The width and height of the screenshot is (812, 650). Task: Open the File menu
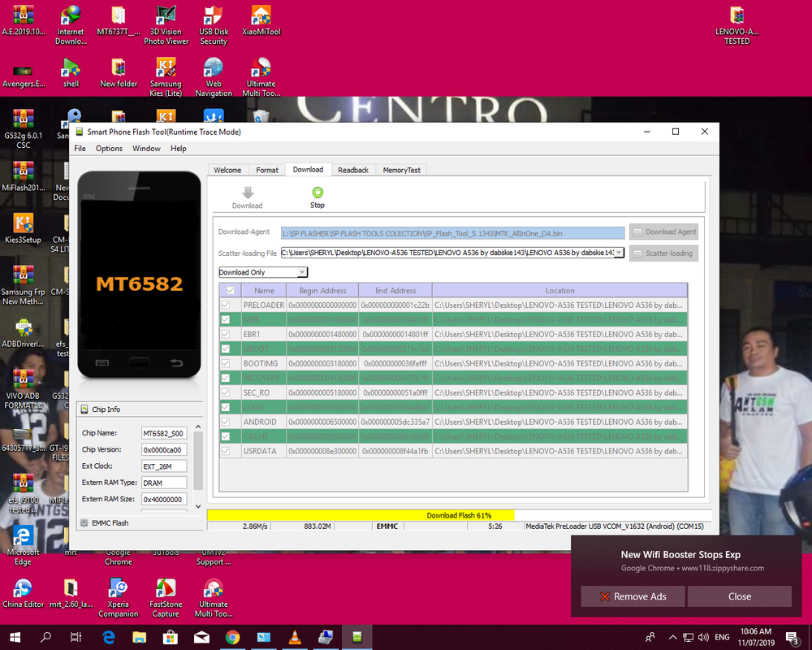tap(80, 148)
